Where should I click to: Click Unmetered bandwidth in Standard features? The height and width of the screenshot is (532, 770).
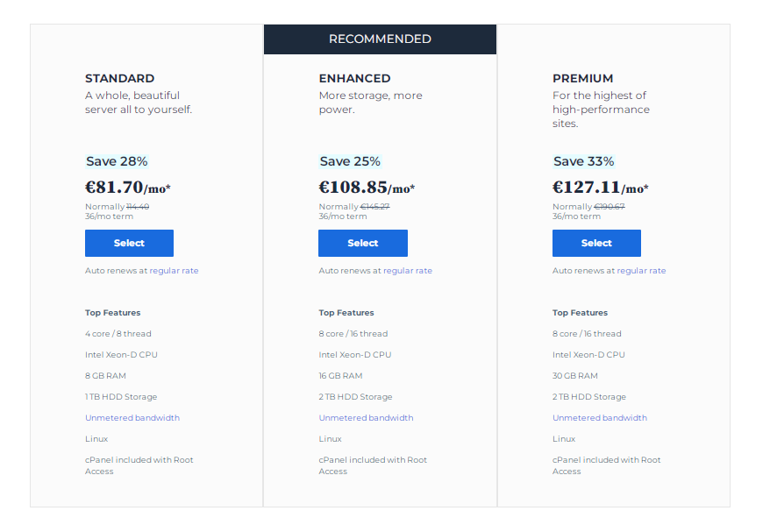click(x=132, y=418)
